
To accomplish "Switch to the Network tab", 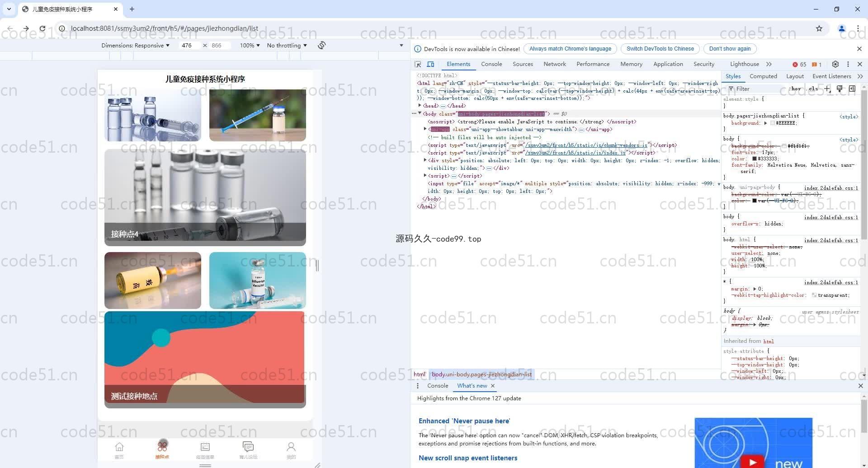I will tap(555, 64).
